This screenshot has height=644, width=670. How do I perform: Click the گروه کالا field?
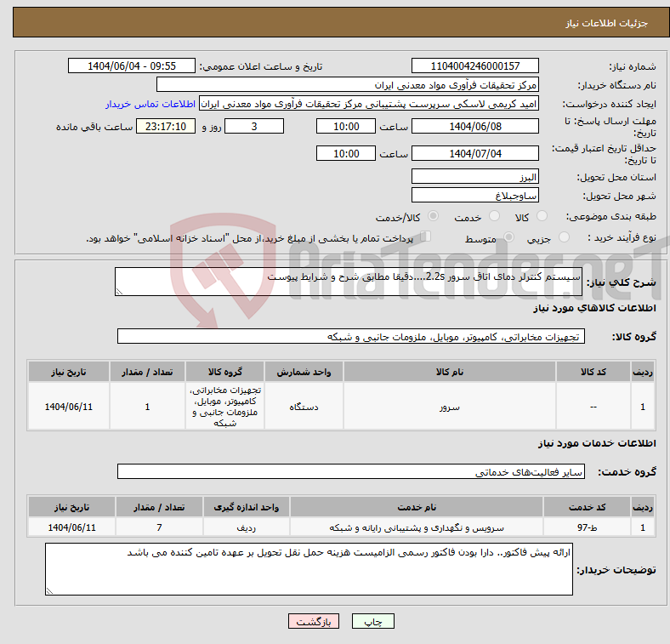click(351, 336)
